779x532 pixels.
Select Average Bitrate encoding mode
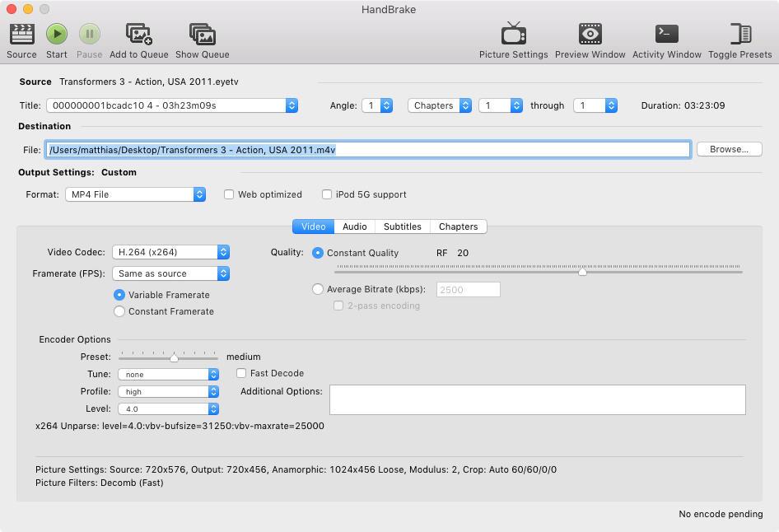tap(318, 289)
